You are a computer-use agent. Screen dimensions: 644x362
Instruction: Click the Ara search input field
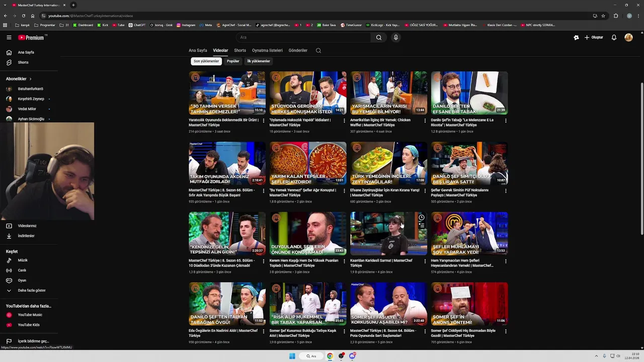coord(304,37)
